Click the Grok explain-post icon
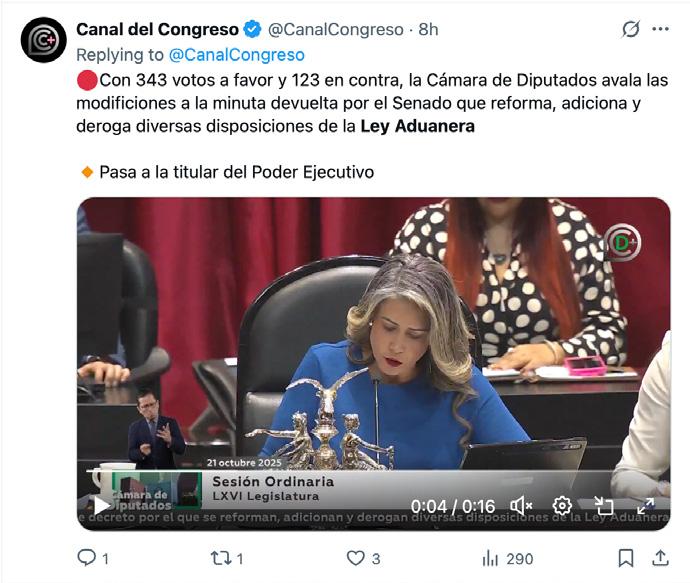Viewport: 690px width, 583px height. pos(630,30)
